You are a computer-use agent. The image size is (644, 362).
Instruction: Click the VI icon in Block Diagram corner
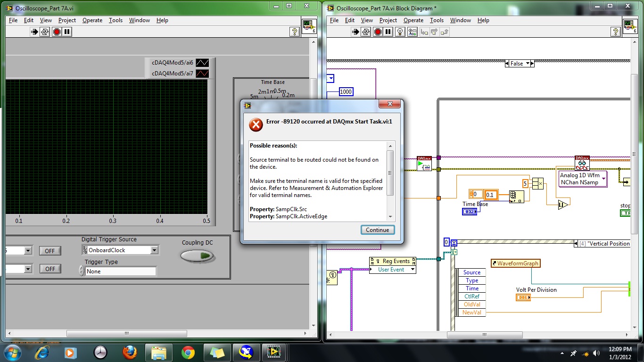[x=630, y=26]
